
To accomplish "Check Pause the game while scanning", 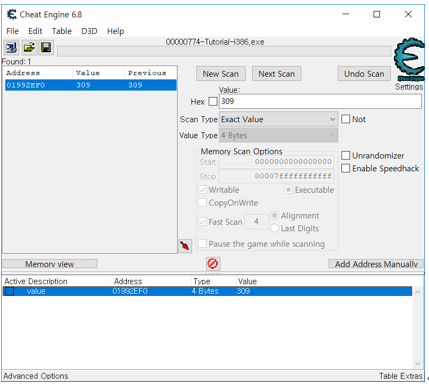I will [202, 244].
